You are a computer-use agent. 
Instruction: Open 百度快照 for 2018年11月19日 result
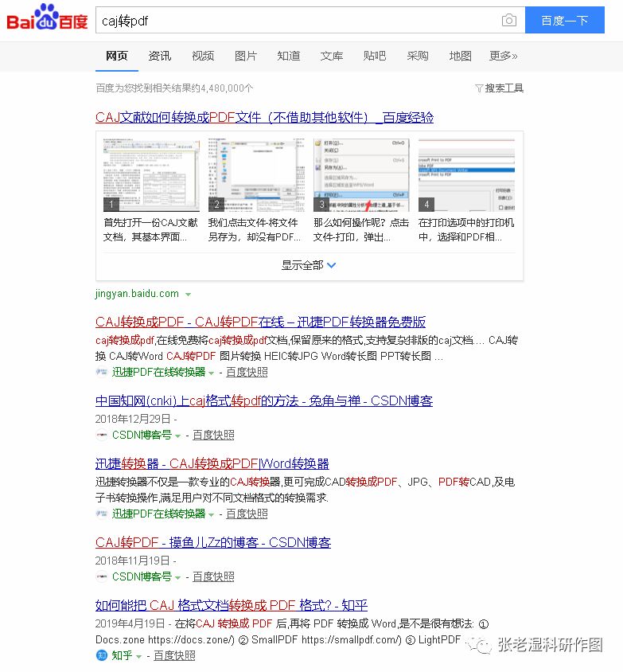[x=213, y=576]
